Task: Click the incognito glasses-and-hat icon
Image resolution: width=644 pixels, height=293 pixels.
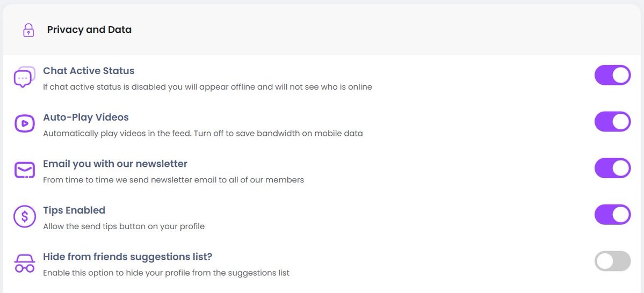Action: 24,263
